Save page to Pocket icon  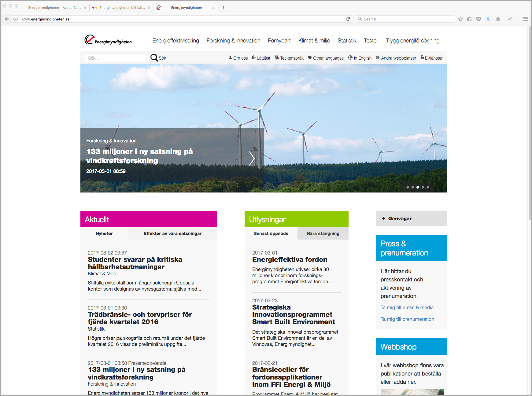pyautogui.click(x=478, y=19)
